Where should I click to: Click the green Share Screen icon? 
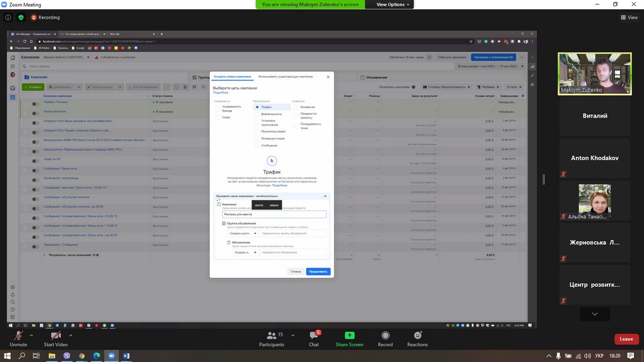click(x=349, y=336)
